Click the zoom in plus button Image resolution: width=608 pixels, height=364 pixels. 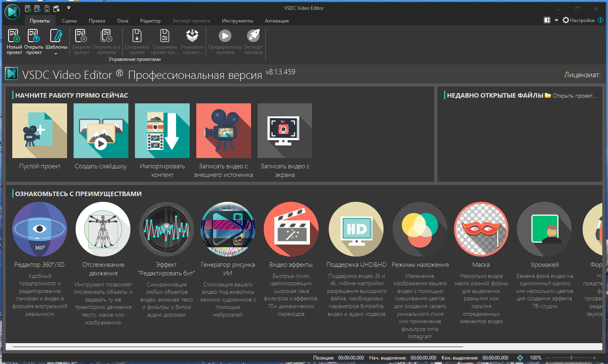pyautogui.click(x=595, y=358)
